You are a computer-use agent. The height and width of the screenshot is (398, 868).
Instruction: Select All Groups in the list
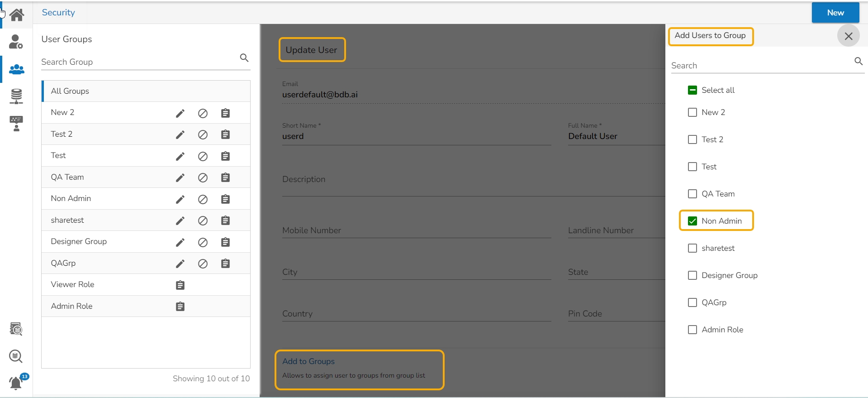(x=70, y=91)
